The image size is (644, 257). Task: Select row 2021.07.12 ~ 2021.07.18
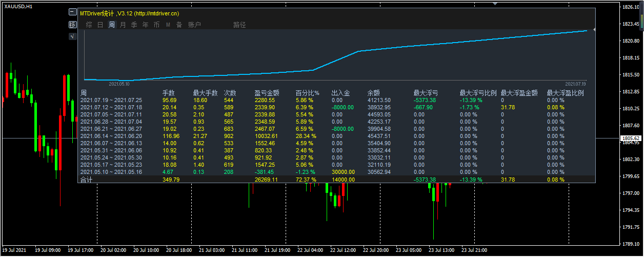point(336,107)
